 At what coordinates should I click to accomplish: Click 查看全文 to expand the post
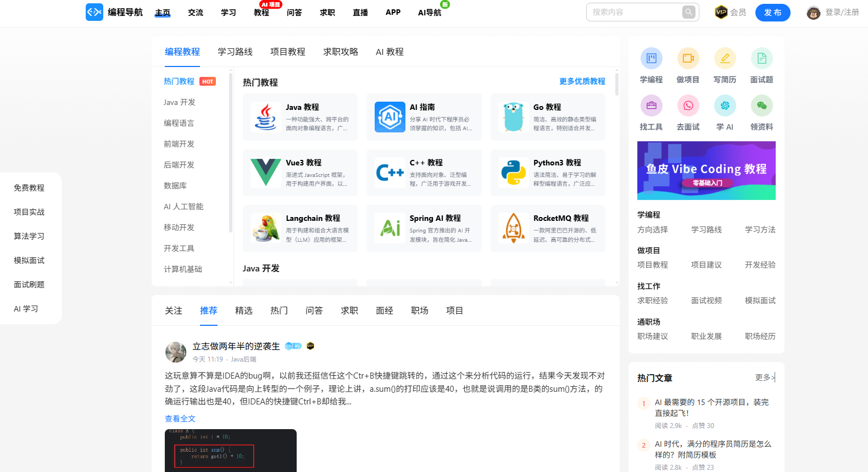click(x=180, y=419)
